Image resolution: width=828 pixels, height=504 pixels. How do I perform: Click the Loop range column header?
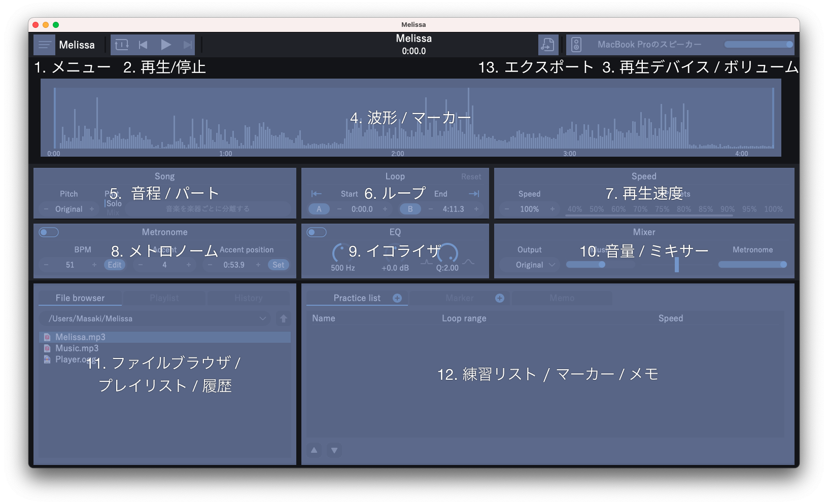click(x=464, y=318)
